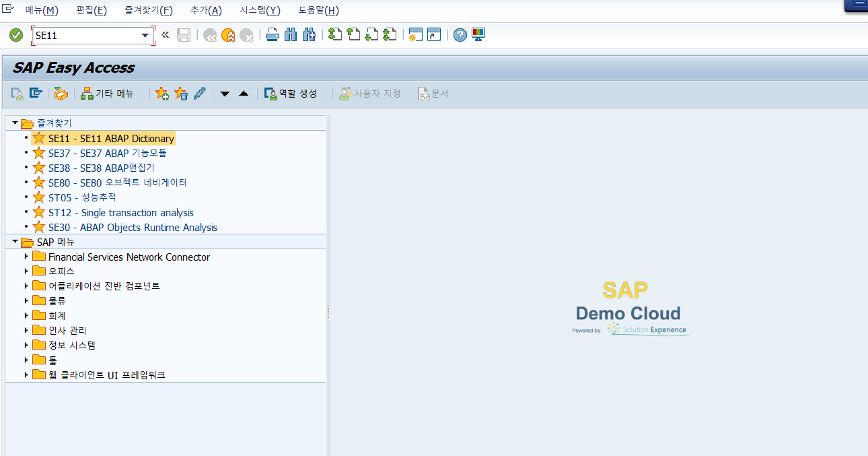Click the 즐겨찾기 root folder label
868x456 pixels.
pos(55,124)
